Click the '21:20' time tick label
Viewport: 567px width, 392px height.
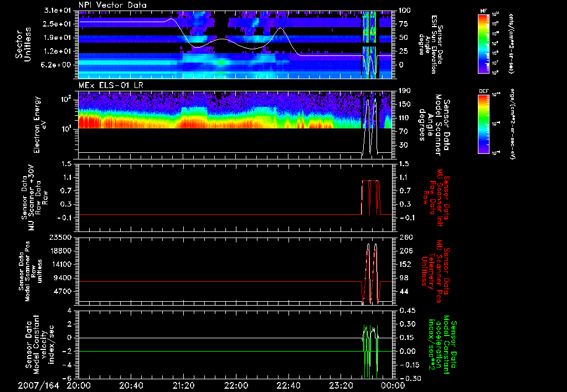pos(183,386)
